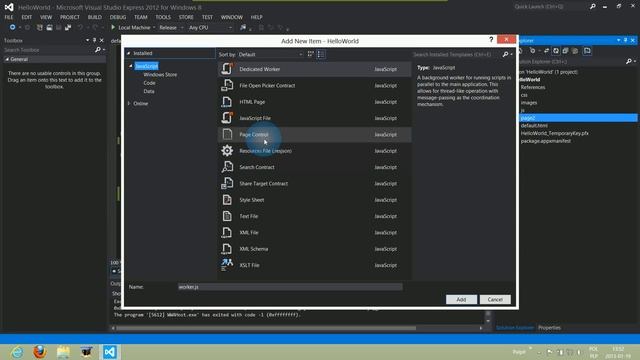Select the HTML Page template icon
This screenshot has width=640, height=360.
(x=227, y=102)
